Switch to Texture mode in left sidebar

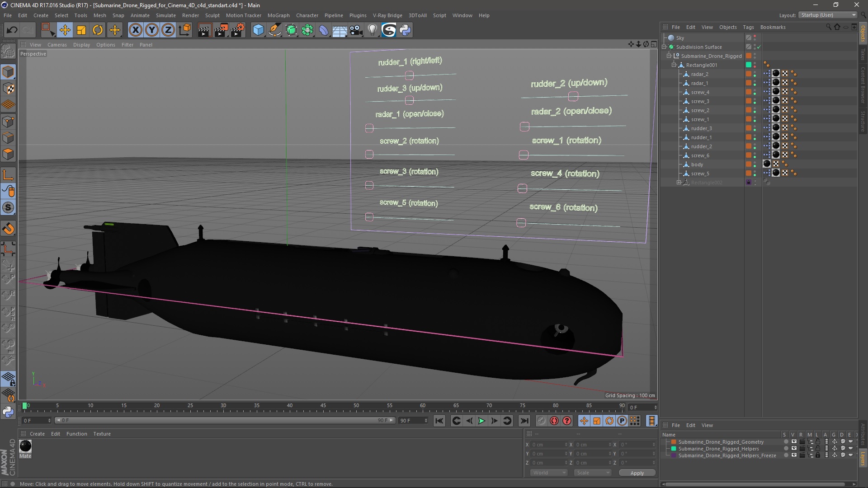[8, 89]
